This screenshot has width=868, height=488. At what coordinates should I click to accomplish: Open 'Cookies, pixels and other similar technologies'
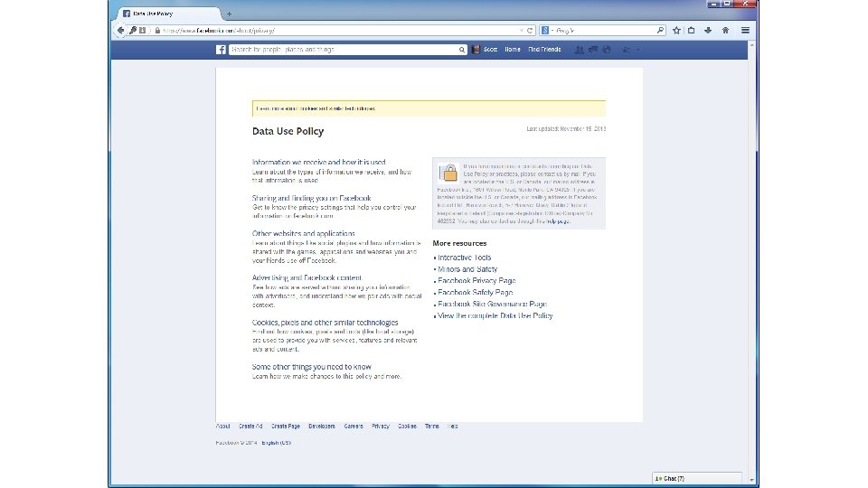[325, 323]
